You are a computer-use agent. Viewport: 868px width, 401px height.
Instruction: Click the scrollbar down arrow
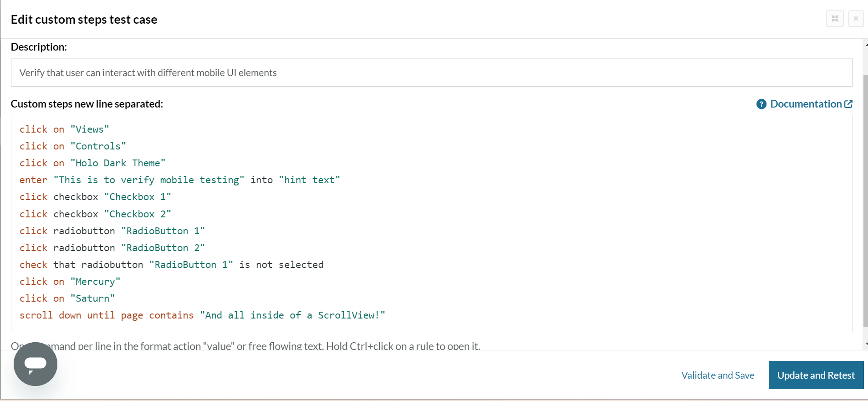coord(866,344)
